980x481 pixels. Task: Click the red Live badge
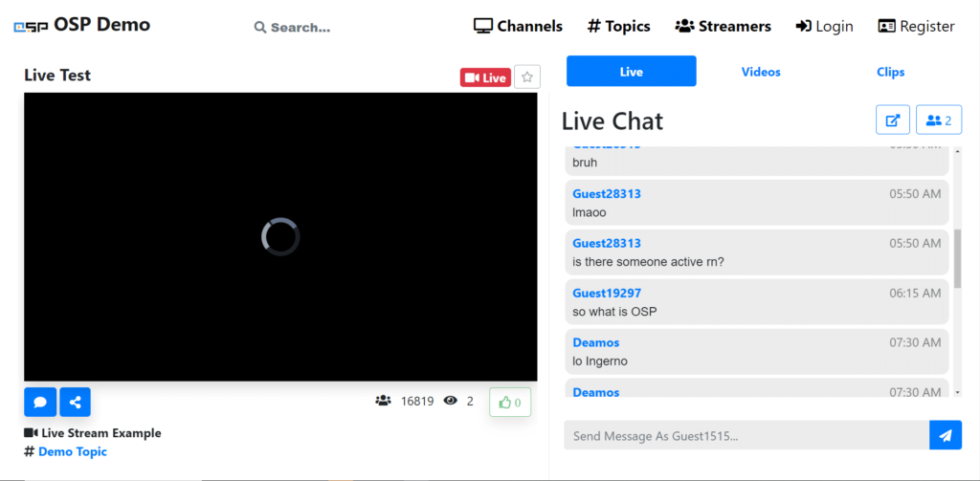pos(485,78)
